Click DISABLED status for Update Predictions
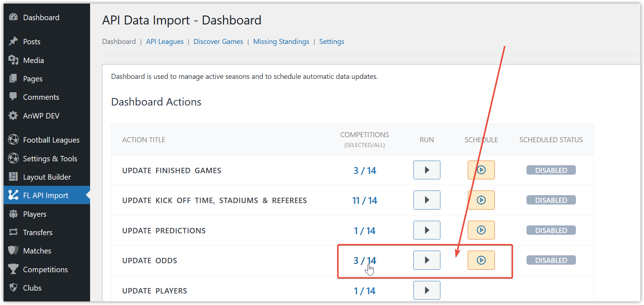The width and height of the screenshot is (644, 305). click(551, 230)
